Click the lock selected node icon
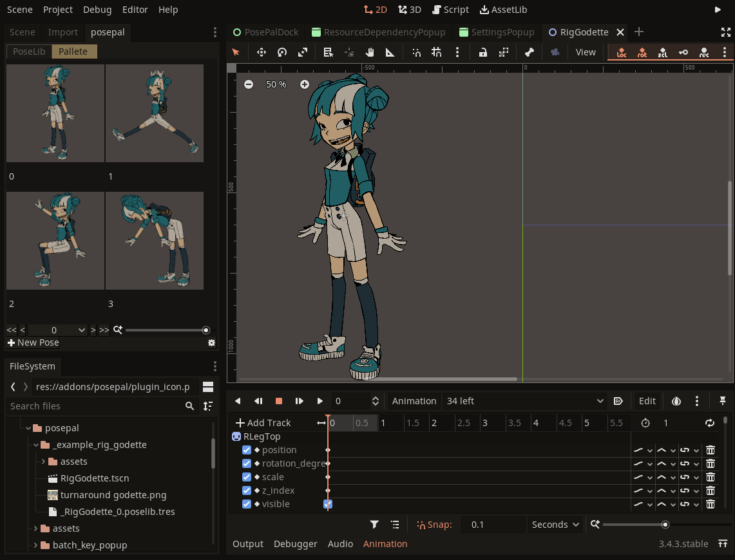 tap(482, 52)
